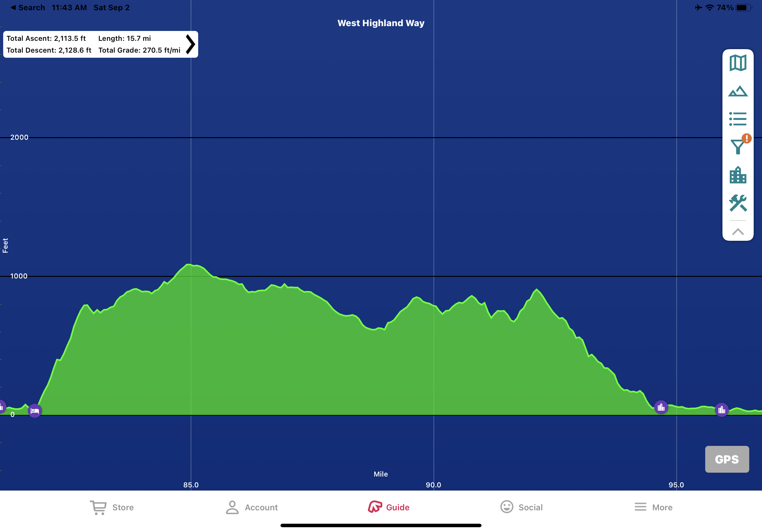Select the elevation profile mountain icon
This screenshot has height=532, width=762.
coord(737,91)
